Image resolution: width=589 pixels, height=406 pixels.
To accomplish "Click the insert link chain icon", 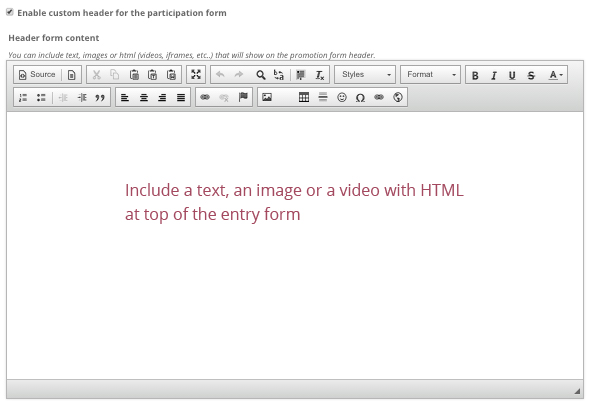I will (205, 97).
